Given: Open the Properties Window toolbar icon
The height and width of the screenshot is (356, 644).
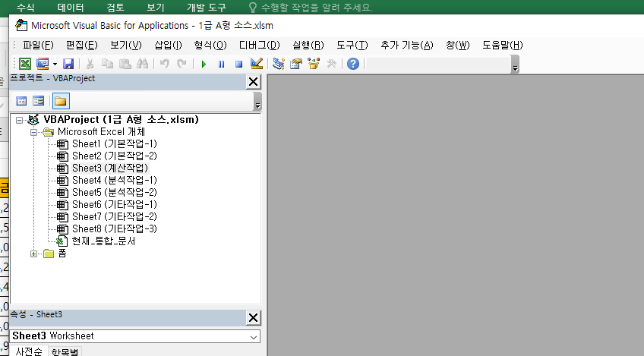Looking at the screenshot, I should [x=295, y=64].
